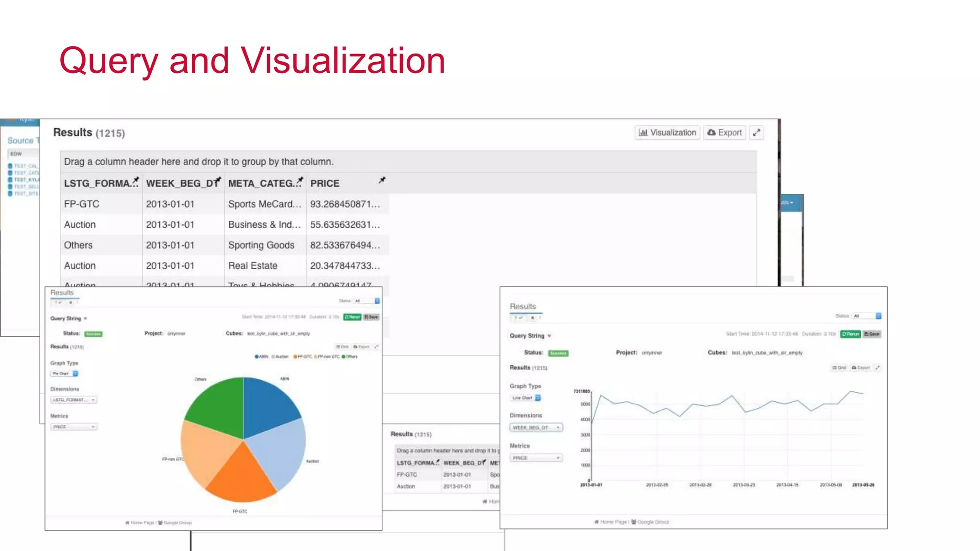
Task: Switch to Grid view in line chart panel
Action: click(x=839, y=367)
